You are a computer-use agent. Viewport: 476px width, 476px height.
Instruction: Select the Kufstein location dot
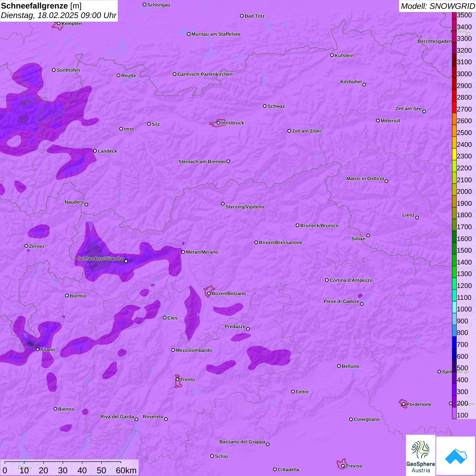[x=332, y=55]
